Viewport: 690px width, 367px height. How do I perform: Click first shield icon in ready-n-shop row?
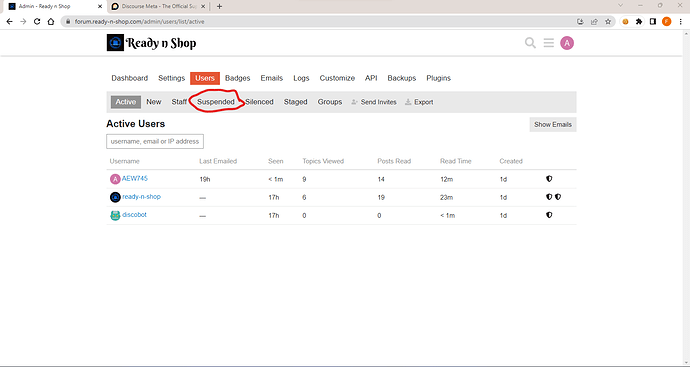point(549,197)
